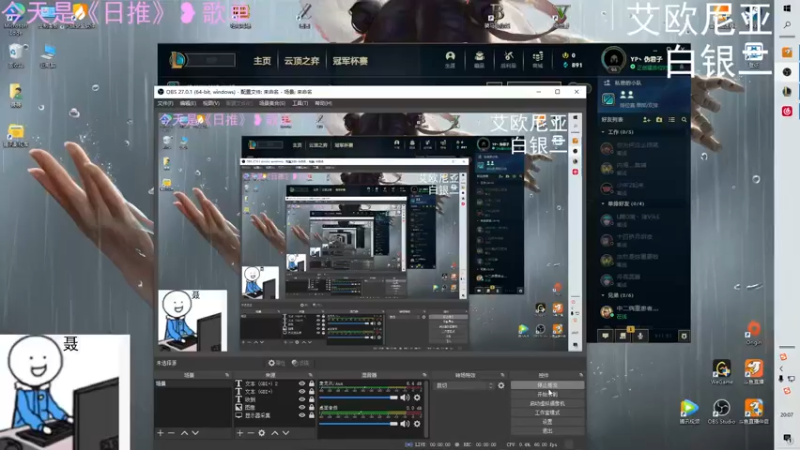Mute the 麦克风/Aux channel speaker icon

[405, 397]
